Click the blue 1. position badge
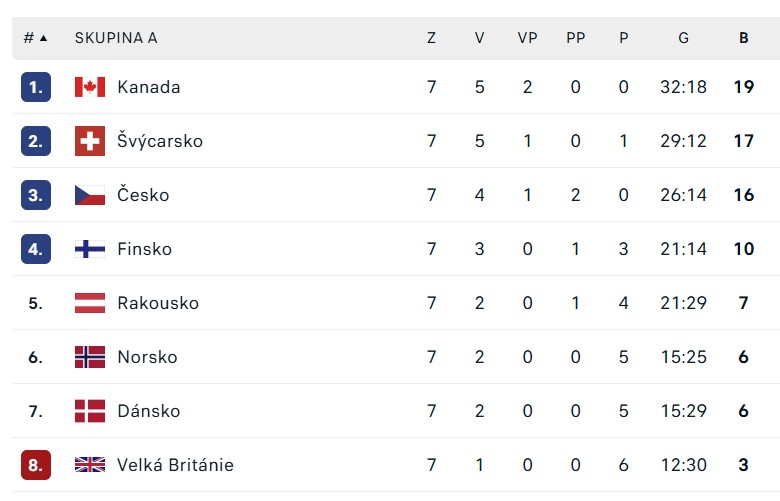 tap(36, 87)
